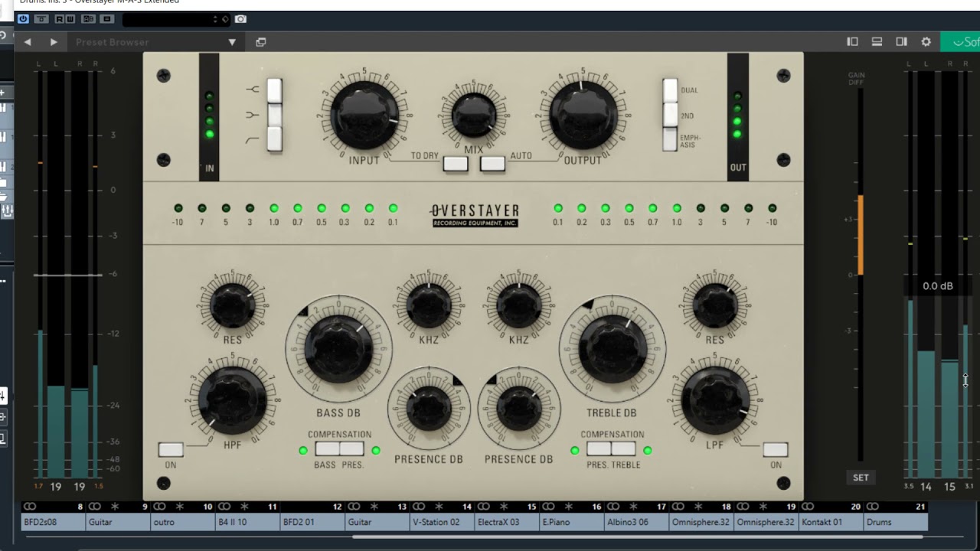Switch A/B settings comparison
This screenshot has width=980, height=551.
88,18
